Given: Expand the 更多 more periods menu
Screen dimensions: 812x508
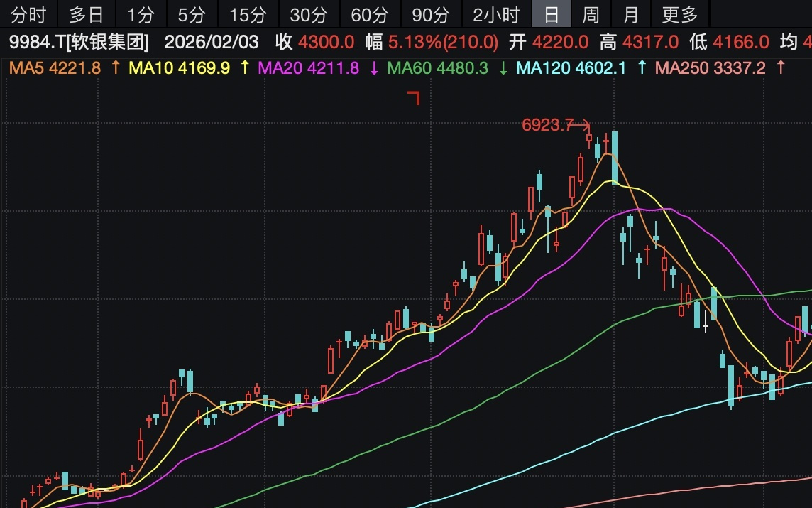Looking at the screenshot, I should pos(680,14).
